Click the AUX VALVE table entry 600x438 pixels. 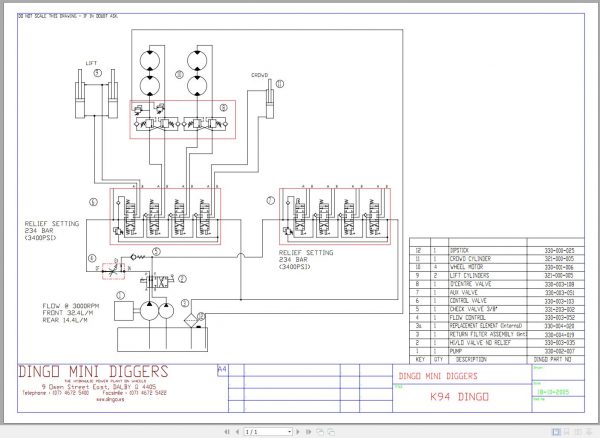point(463,292)
